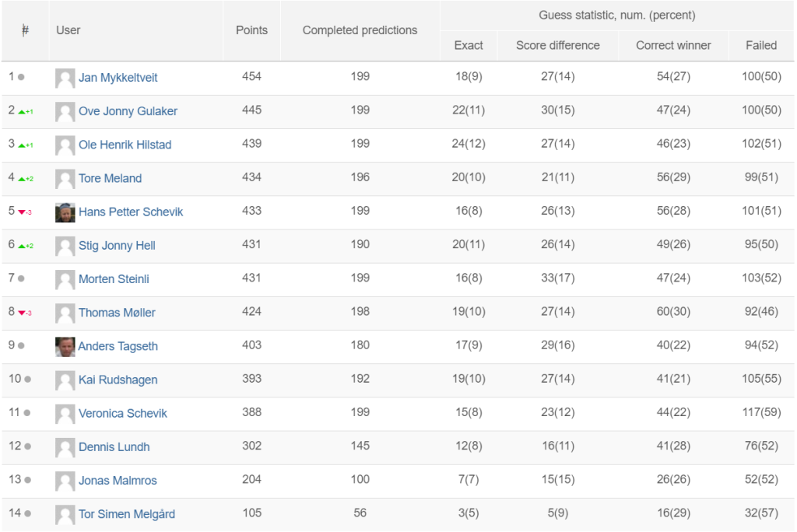Screen dimensions: 797x532
Task: Open Stig Jonny Hell's user link
Action: 117,246
